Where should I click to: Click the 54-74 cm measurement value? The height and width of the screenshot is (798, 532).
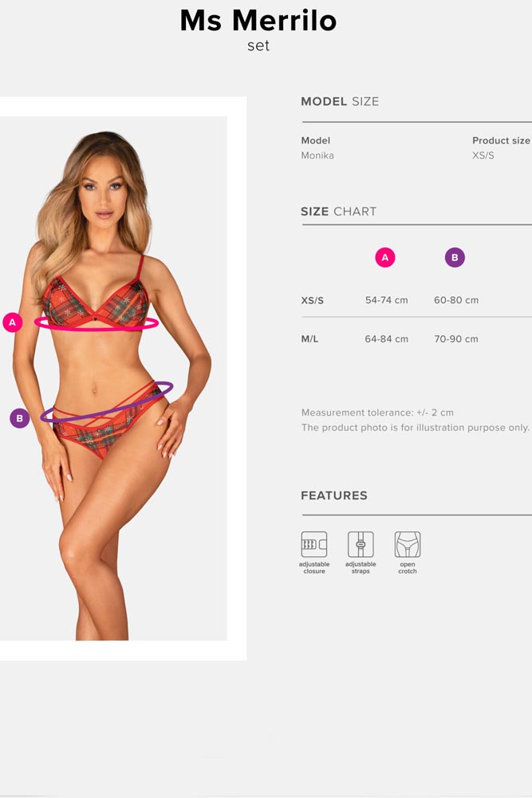387,300
